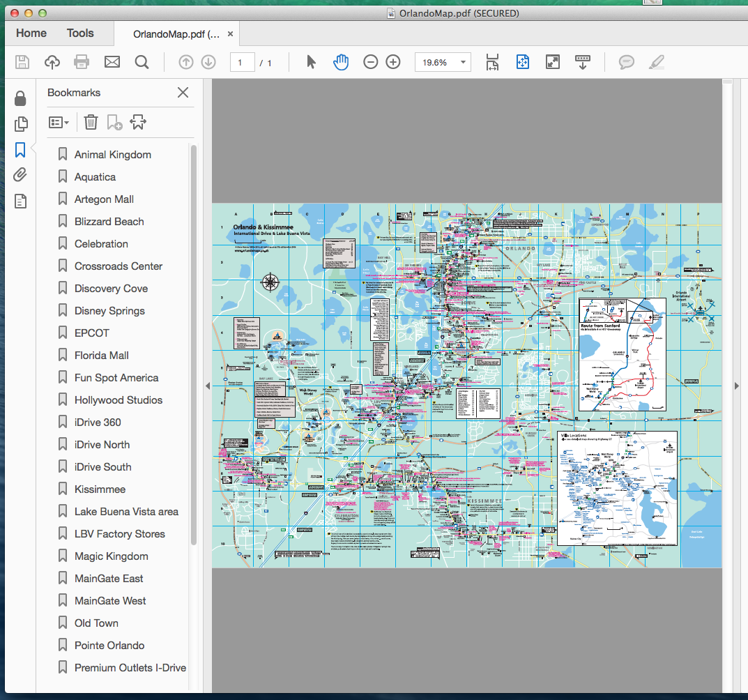Screen dimensions: 748x700
Task: Click the Orlando map page
Action: pos(466,386)
